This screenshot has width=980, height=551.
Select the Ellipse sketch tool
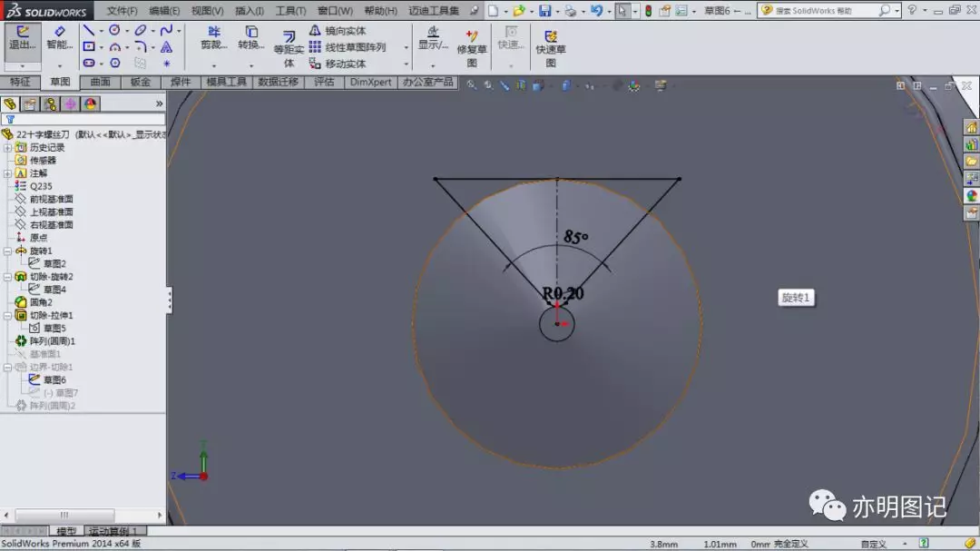coord(140,30)
